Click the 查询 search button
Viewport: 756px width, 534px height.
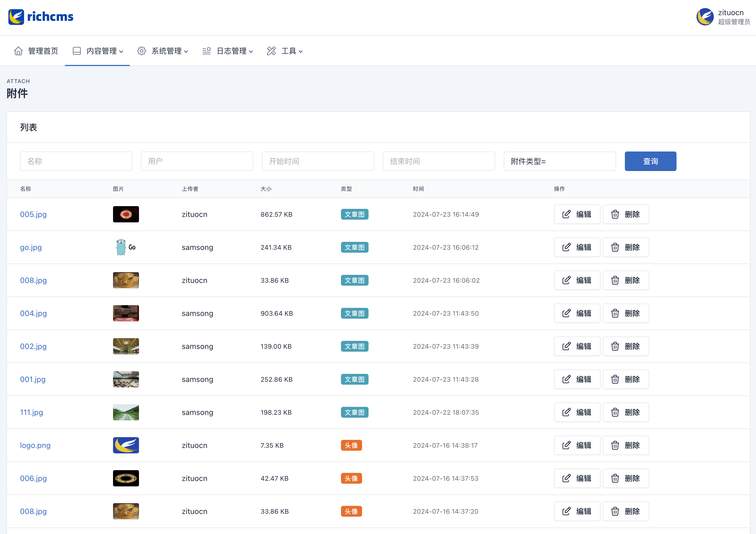tap(650, 161)
